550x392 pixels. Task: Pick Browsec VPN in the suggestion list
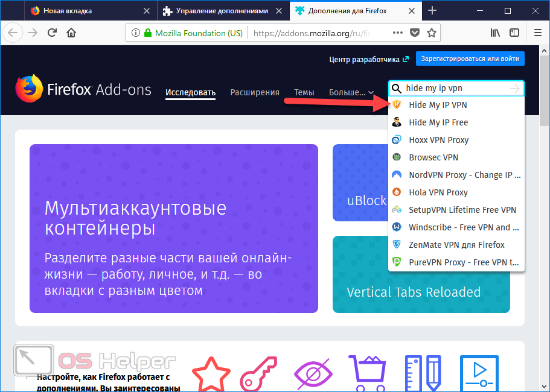pos(433,157)
